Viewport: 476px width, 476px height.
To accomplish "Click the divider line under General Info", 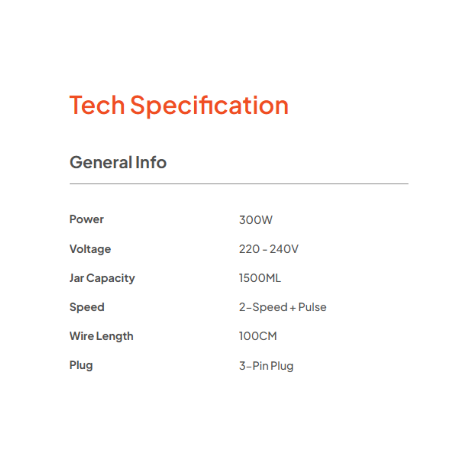I will coord(239,184).
